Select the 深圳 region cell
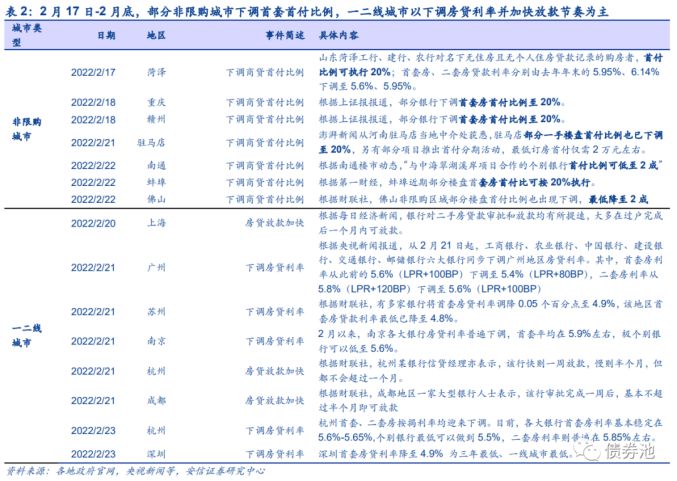 point(156,454)
